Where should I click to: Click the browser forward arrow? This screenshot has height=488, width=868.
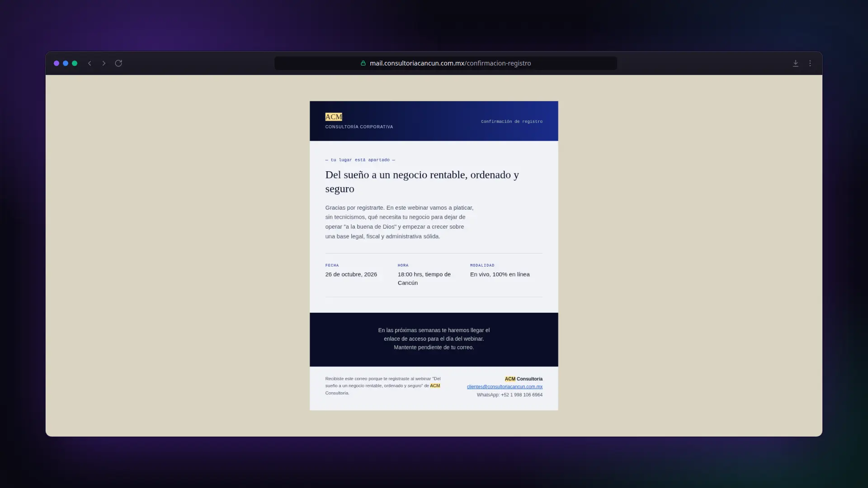104,63
